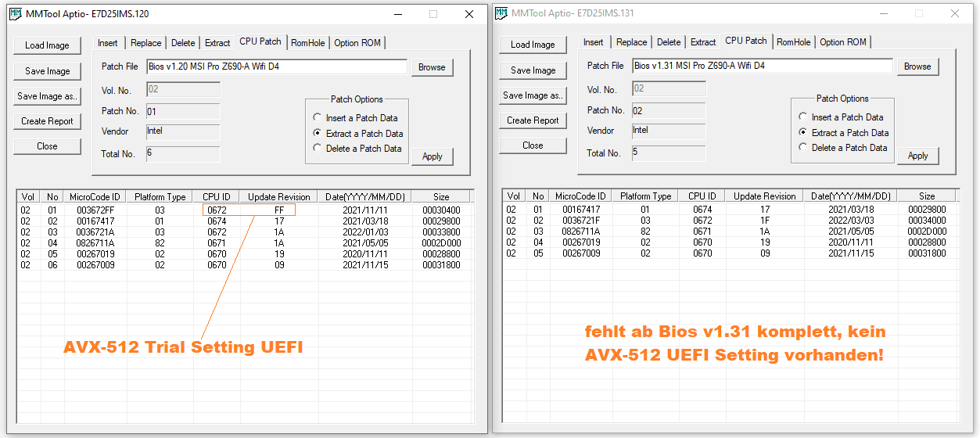Select microcode row 0036721A
This screenshot has height=438, width=980.
tap(244, 232)
